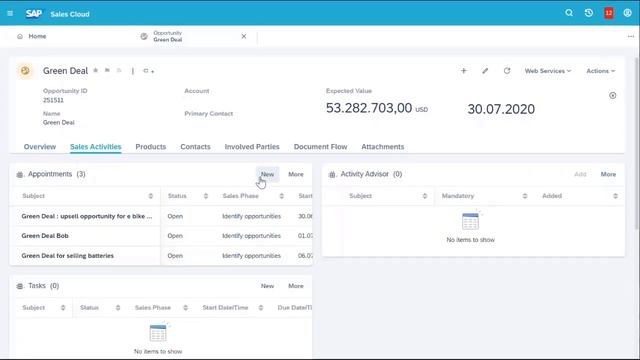Mark Green Deal as favorite with star
The image size is (640, 360).
[96, 70]
